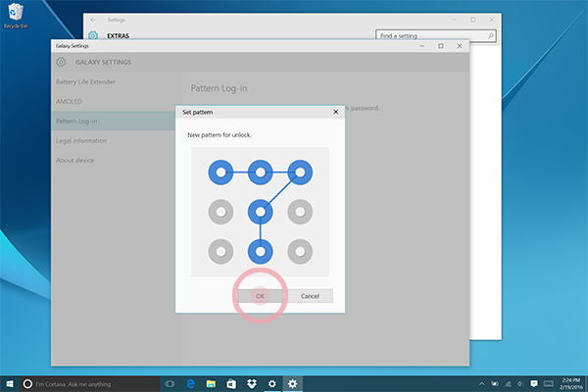
Task: Click the Find a setting search box
Action: [436, 35]
